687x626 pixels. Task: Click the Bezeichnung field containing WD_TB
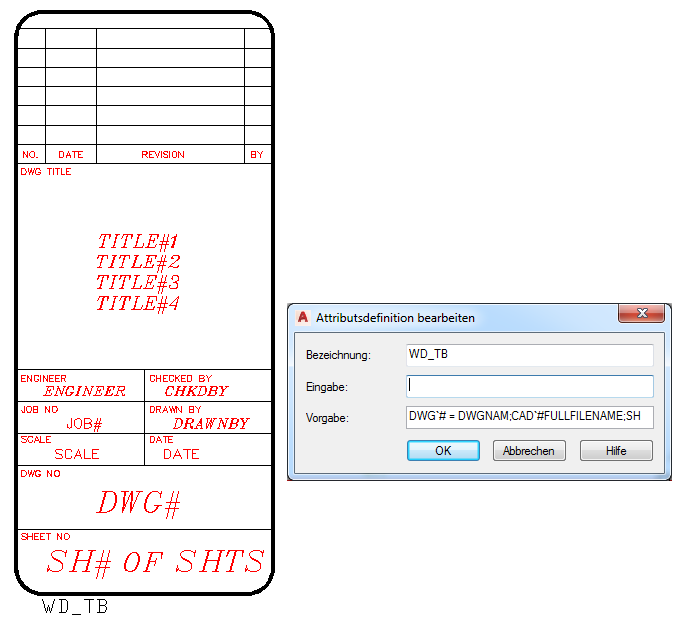point(529,354)
